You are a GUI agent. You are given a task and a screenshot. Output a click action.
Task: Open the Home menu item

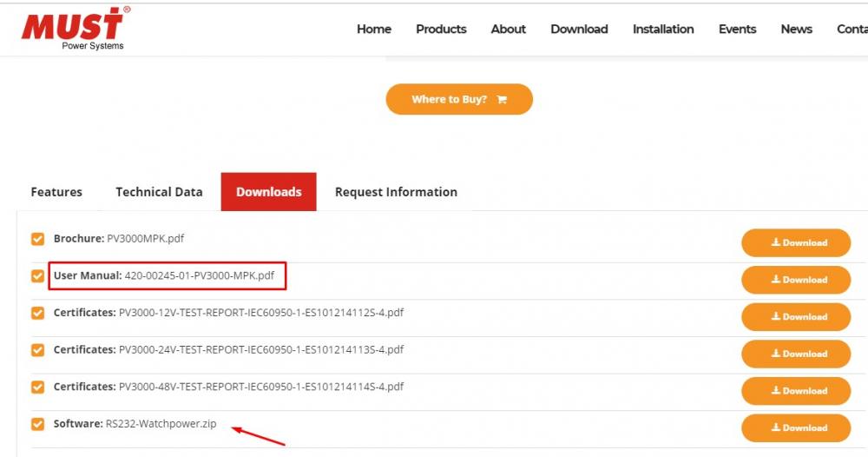[x=373, y=29]
